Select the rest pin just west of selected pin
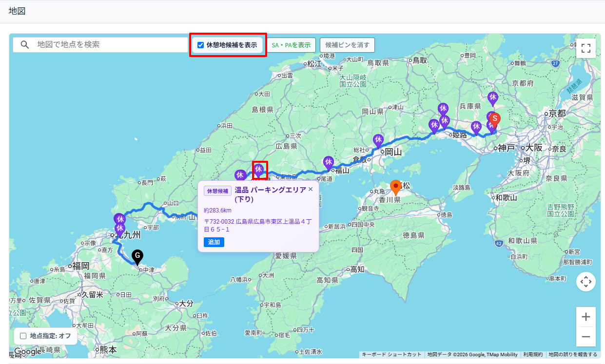This screenshot has width=605, height=364. (240, 176)
